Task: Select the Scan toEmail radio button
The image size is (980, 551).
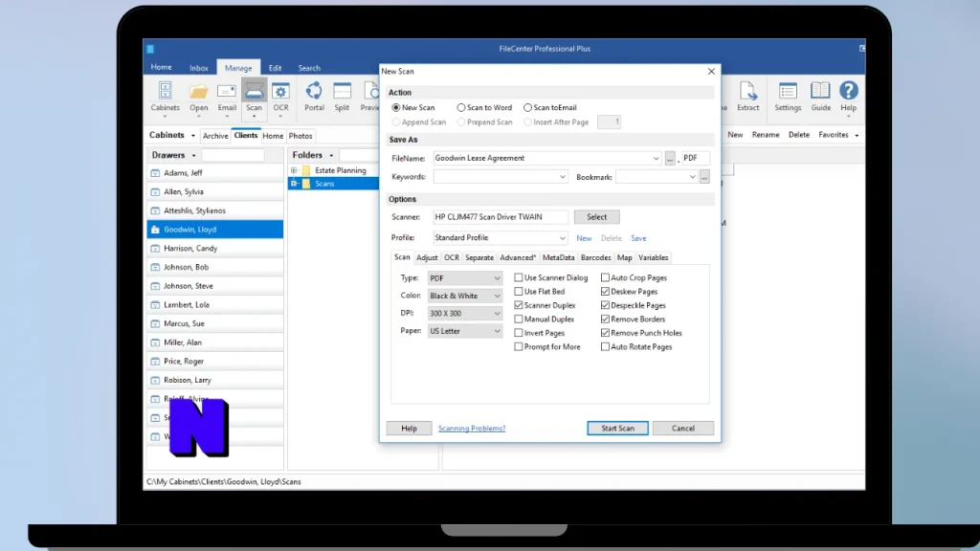Action: coord(527,107)
